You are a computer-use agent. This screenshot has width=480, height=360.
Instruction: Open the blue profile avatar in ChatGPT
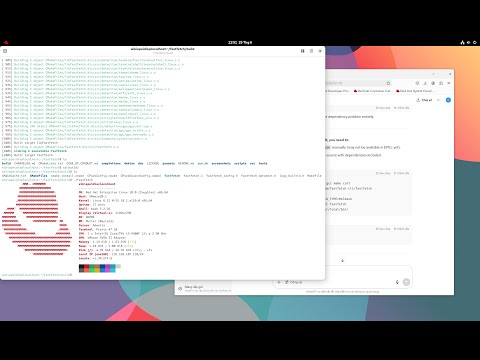(448, 100)
